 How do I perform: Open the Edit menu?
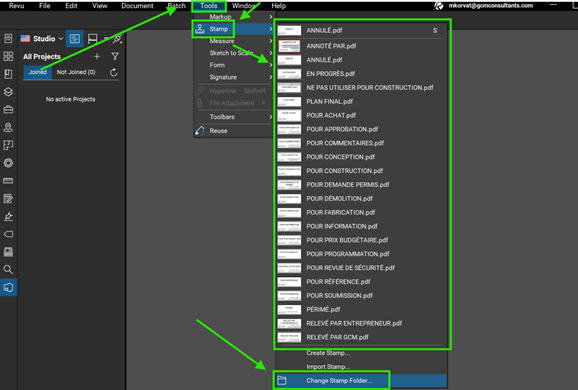point(71,6)
